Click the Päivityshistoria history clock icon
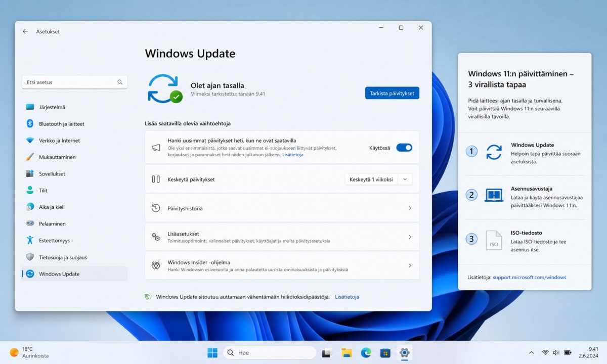607x364 pixels. 156,208
